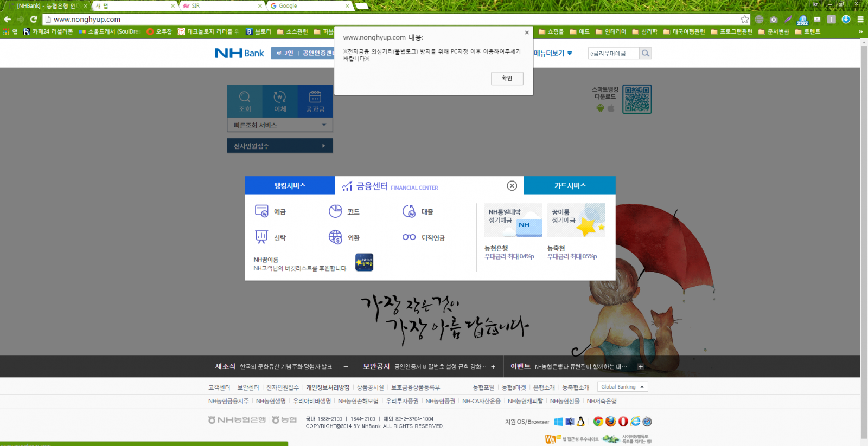Click the Internet Explorer icon in the footer
Viewport: 868px width, 446px height.
(x=635, y=422)
